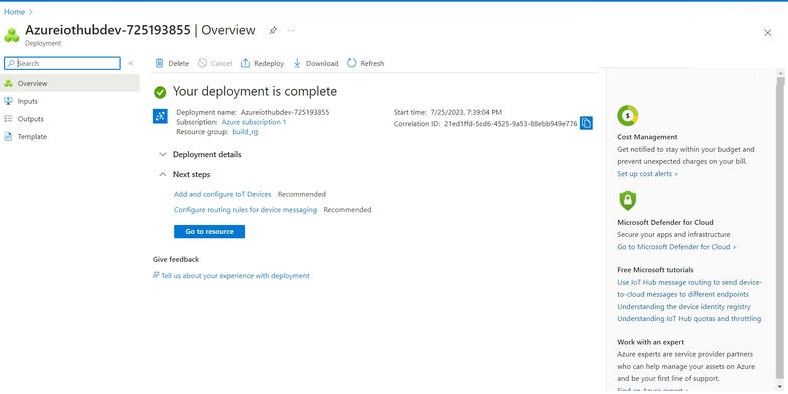
Task: Click the correlation ID value text
Action: 511,124
